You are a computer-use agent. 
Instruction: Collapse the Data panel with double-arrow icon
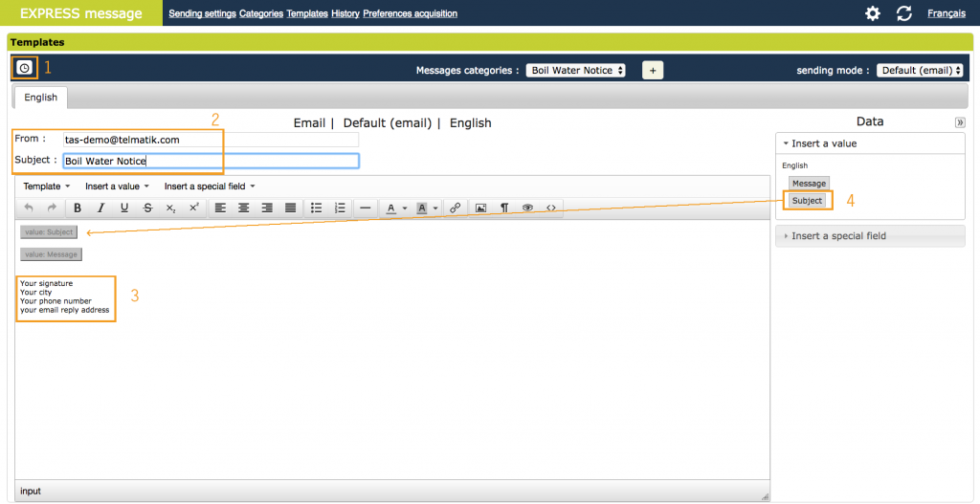pyautogui.click(x=960, y=123)
